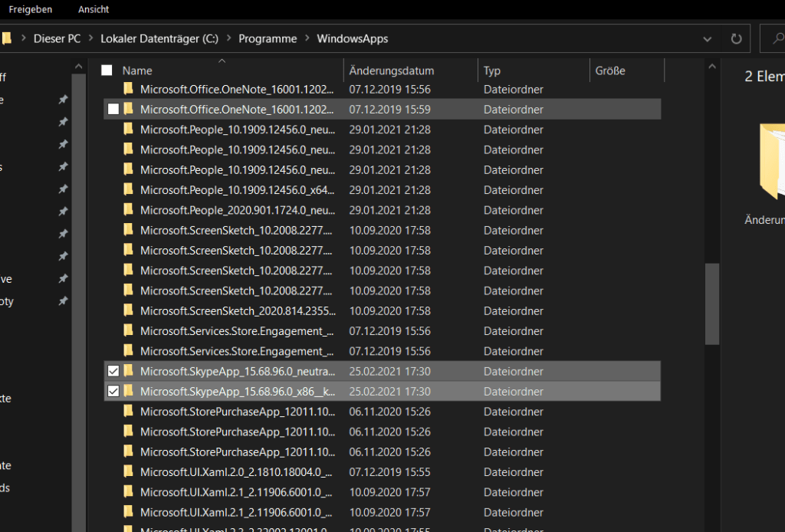Click folder icon of Microsoft.People_2020.901.1724.0 entry
This screenshot has width=785, height=532.
tap(129, 209)
